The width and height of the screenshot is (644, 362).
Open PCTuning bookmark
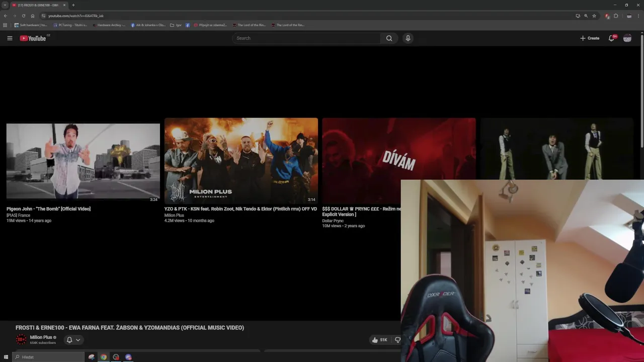point(70,25)
